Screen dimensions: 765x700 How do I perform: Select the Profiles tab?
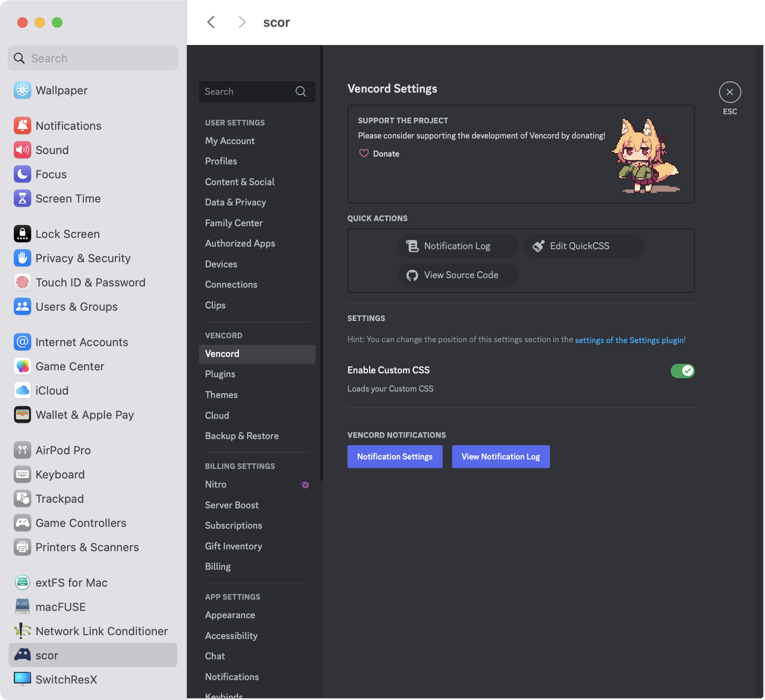257,161
